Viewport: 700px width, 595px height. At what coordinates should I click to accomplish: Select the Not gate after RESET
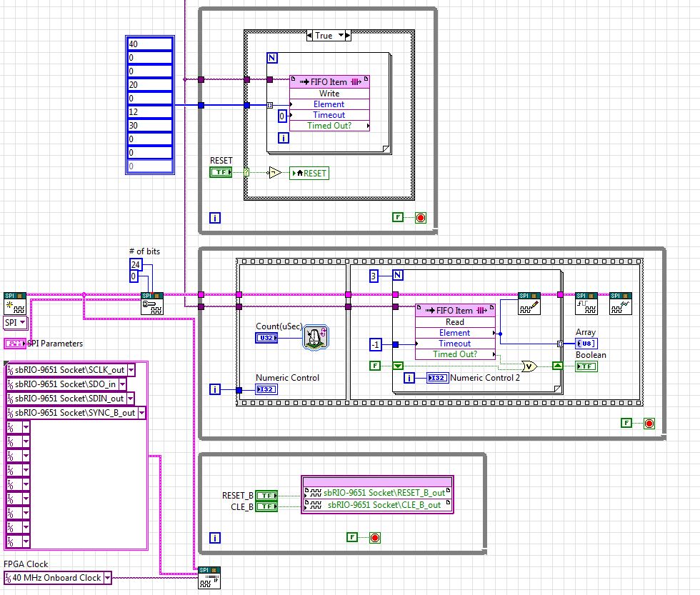274,172
